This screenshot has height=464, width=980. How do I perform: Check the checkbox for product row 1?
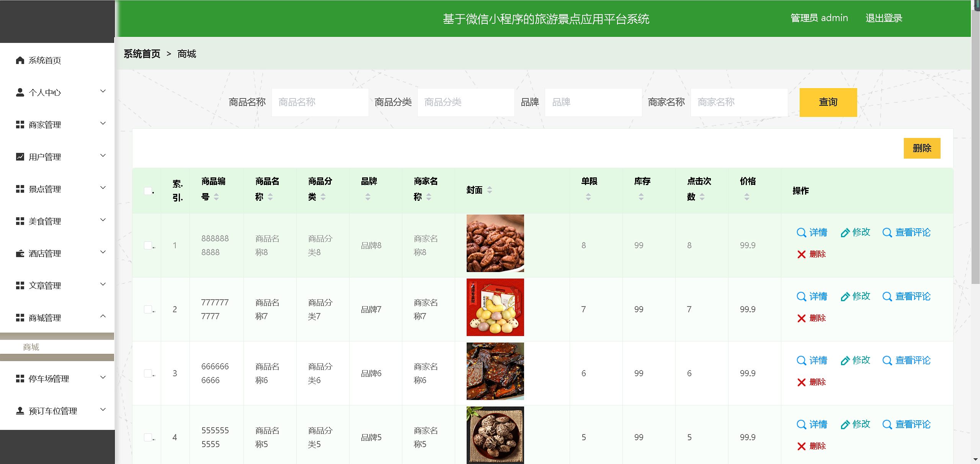148,245
